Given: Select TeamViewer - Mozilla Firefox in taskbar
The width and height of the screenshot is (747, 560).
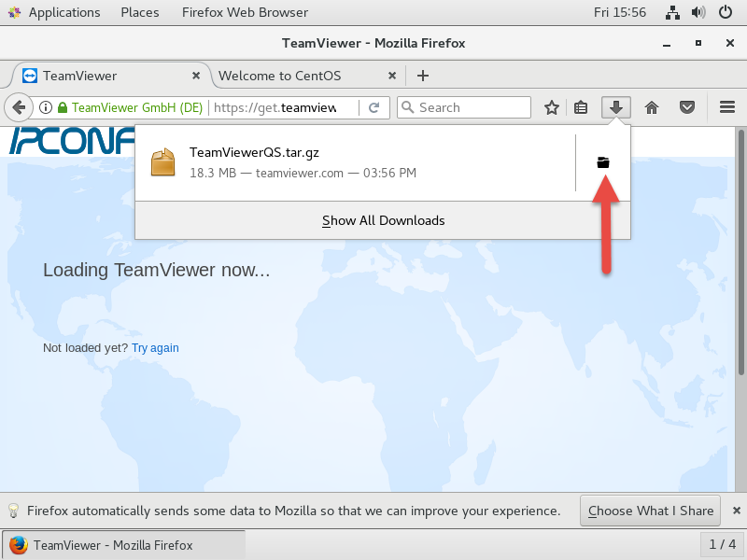Looking at the screenshot, I should [124, 545].
